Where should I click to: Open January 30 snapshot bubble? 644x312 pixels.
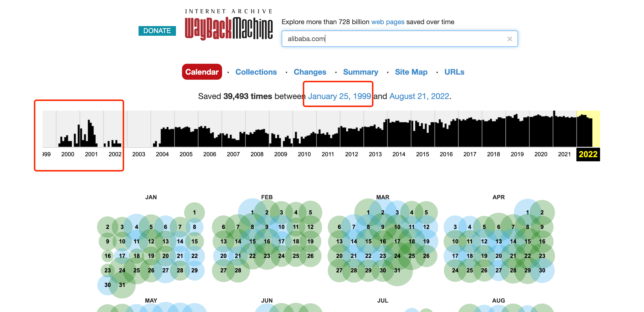[107, 285]
